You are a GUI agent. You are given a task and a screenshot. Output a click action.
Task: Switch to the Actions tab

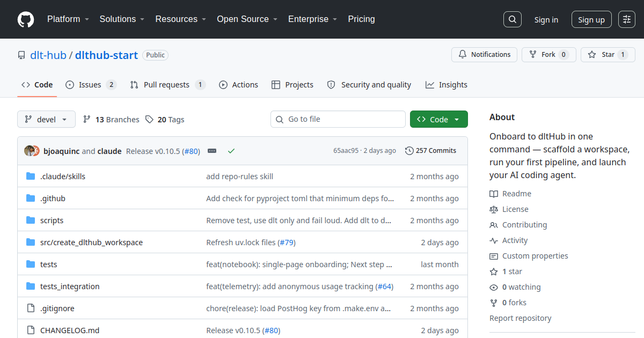(x=239, y=85)
